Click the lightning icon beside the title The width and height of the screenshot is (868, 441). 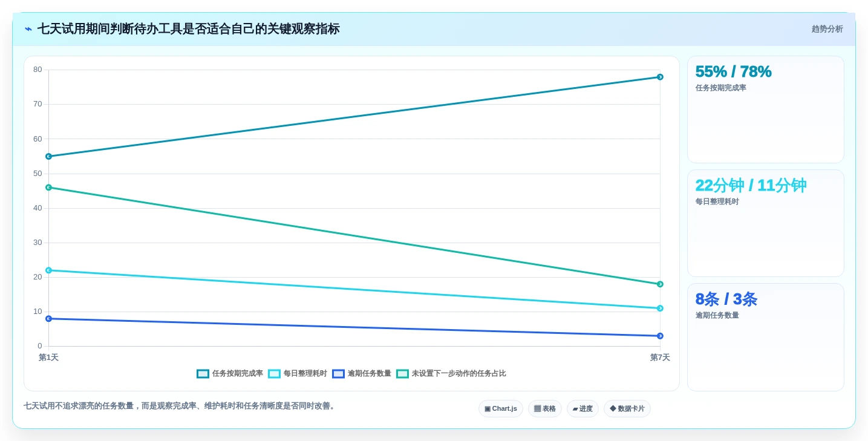[28, 29]
